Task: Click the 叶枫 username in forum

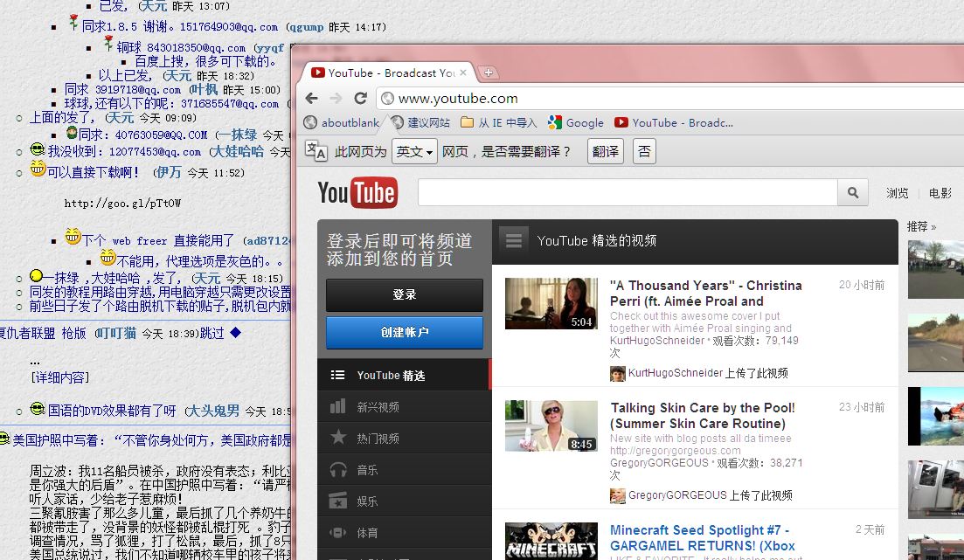Action: pos(205,90)
